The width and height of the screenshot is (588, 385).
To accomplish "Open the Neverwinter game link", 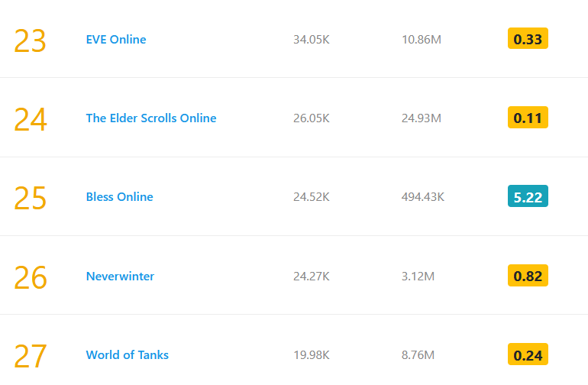I will click(120, 276).
